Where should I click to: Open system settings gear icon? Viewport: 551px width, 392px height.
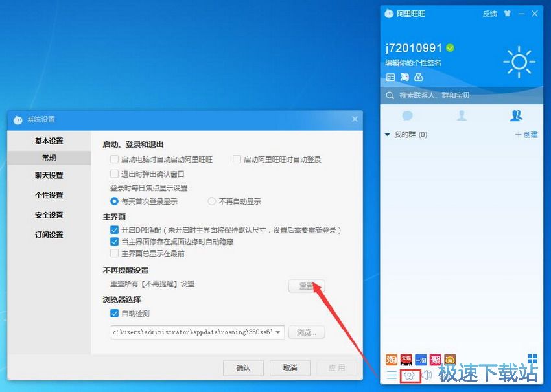410,376
